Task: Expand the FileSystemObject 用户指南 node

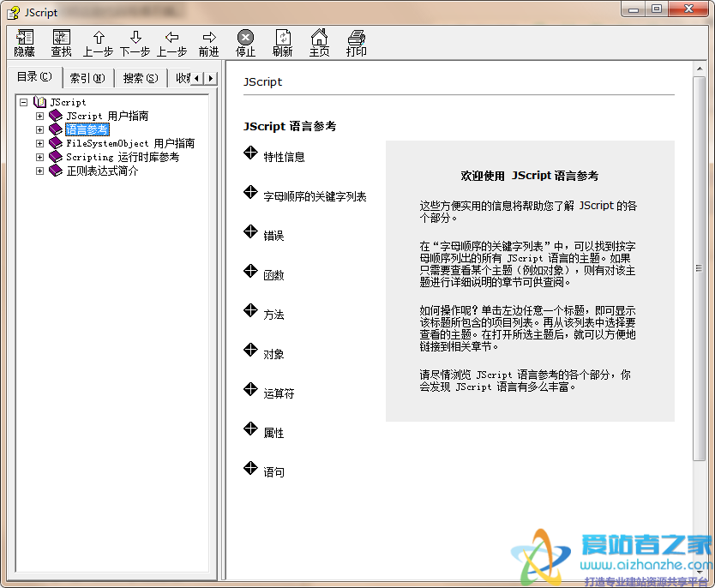Action: pos(39,143)
